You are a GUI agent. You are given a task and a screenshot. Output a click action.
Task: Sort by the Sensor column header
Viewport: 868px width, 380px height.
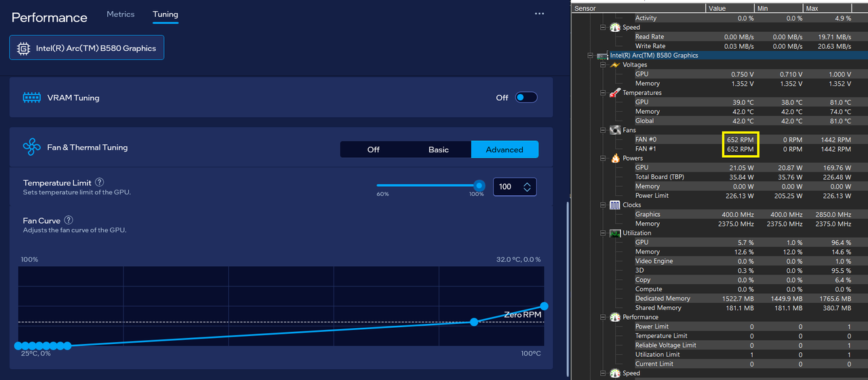pos(639,8)
